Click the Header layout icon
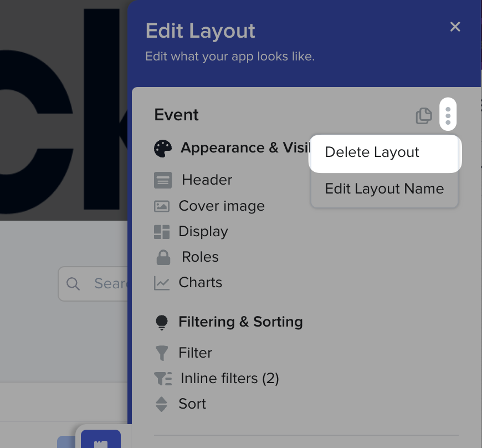Screen dimensions: 482x448 (x=163, y=180)
